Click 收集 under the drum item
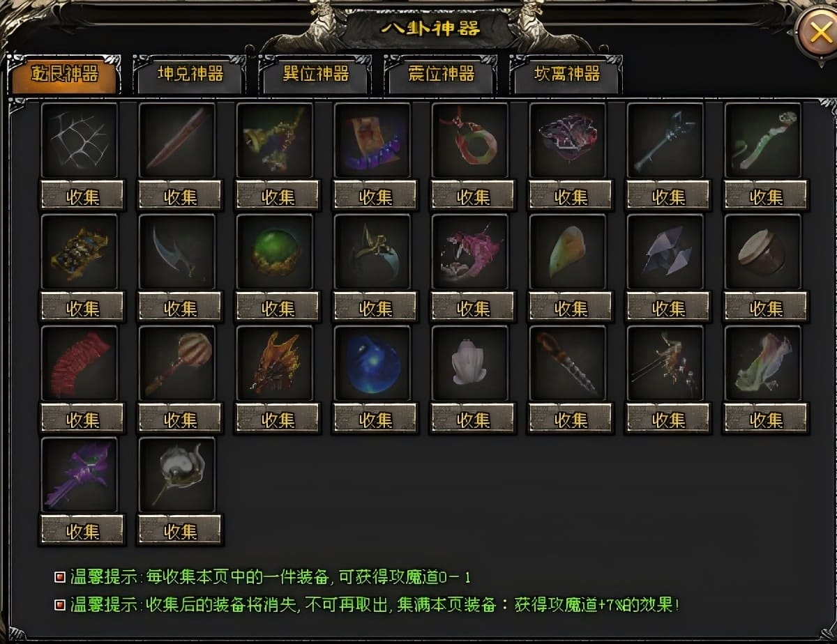 (766, 307)
